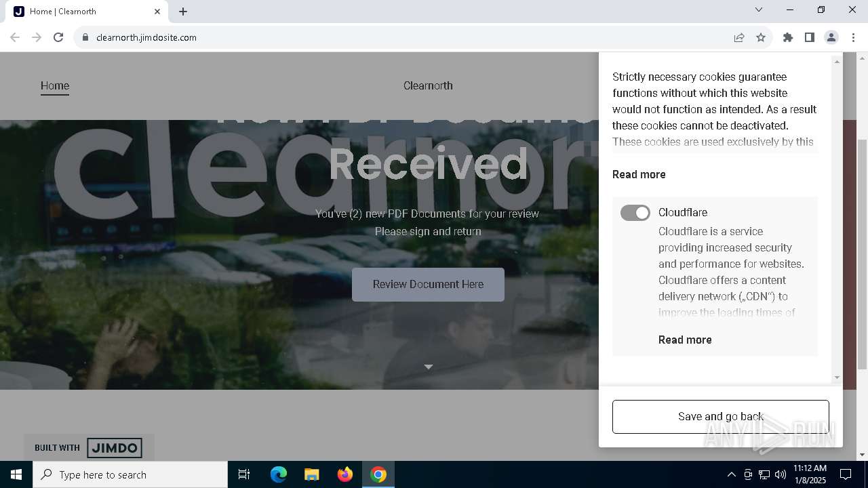Open a new tab with plus button
868x488 pixels.
(183, 12)
